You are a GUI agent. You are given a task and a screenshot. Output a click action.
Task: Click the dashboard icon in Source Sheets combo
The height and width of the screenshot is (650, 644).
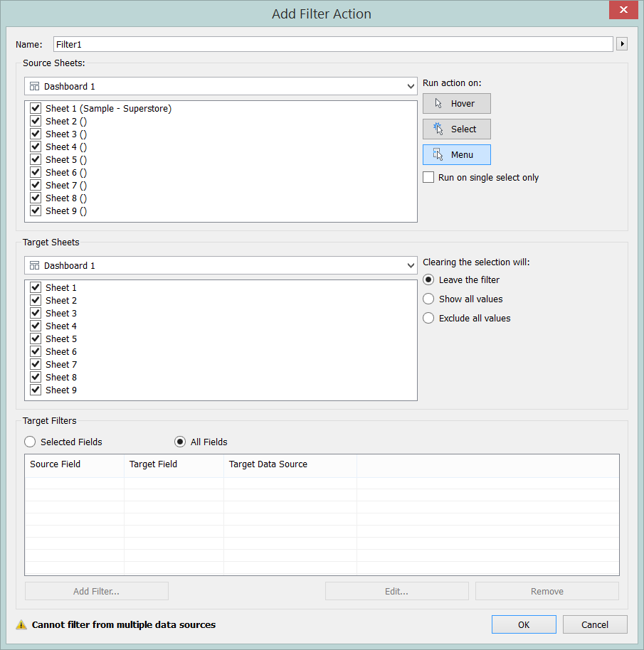point(34,86)
